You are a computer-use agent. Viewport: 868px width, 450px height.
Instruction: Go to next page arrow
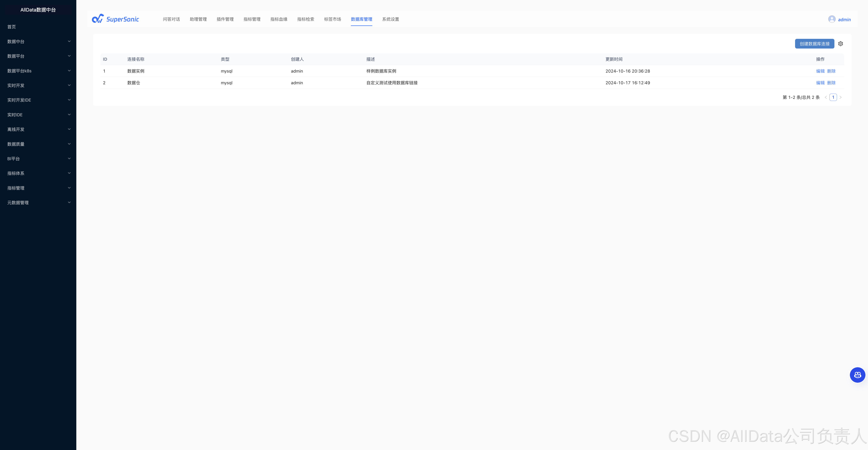(x=840, y=97)
